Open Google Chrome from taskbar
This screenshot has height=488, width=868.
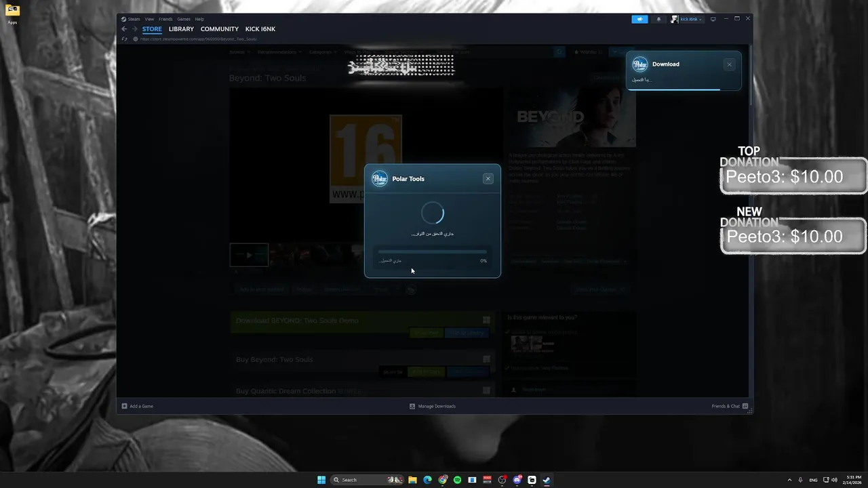(443, 480)
